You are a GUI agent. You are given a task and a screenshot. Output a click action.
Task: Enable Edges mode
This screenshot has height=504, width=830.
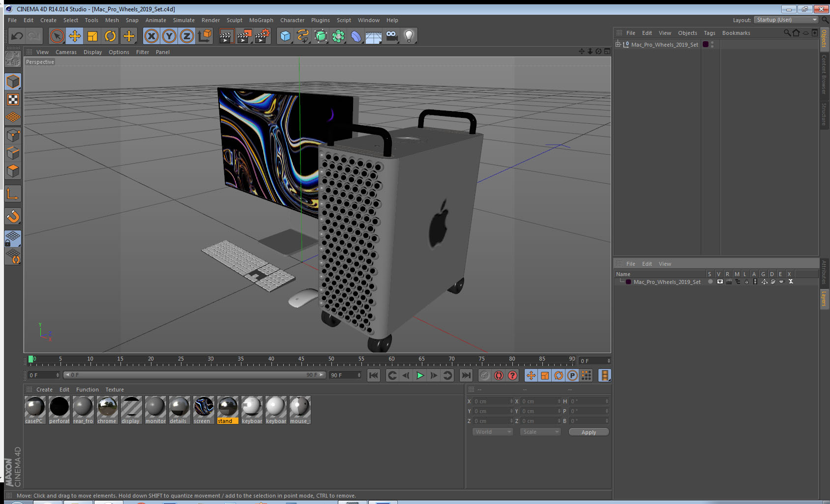pyautogui.click(x=13, y=153)
